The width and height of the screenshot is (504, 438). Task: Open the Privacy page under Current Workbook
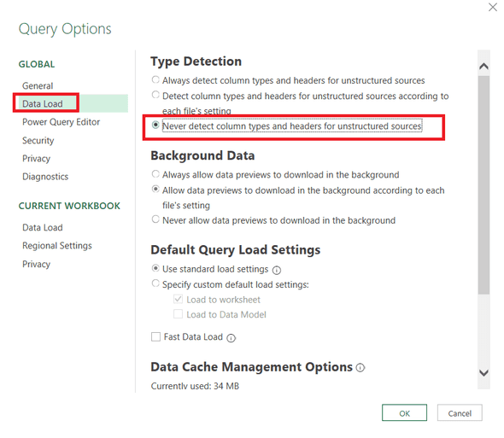(x=37, y=264)
